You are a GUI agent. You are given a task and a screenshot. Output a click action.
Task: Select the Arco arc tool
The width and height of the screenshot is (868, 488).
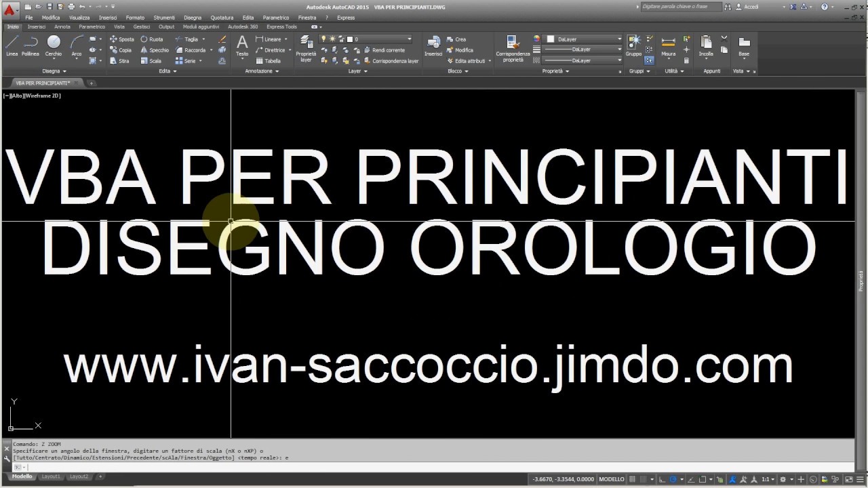(x=77, y=45)
